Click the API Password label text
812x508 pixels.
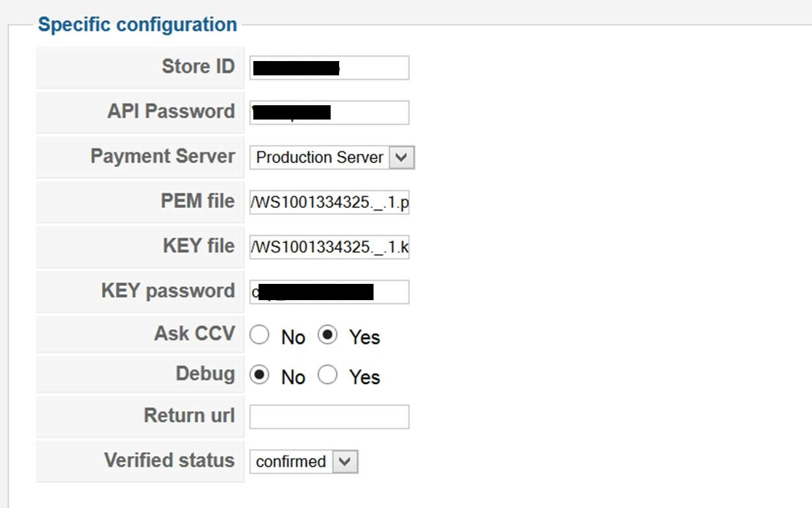tap(171, 111)
